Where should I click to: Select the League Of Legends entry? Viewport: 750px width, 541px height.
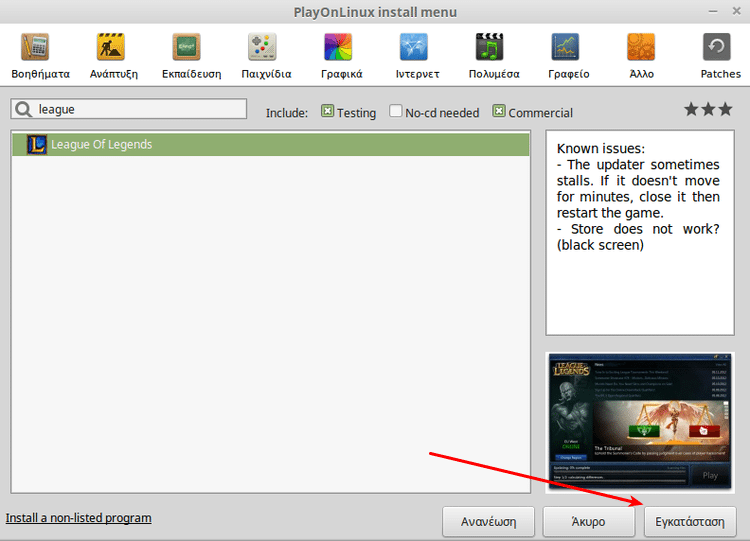tap(271, 144)
